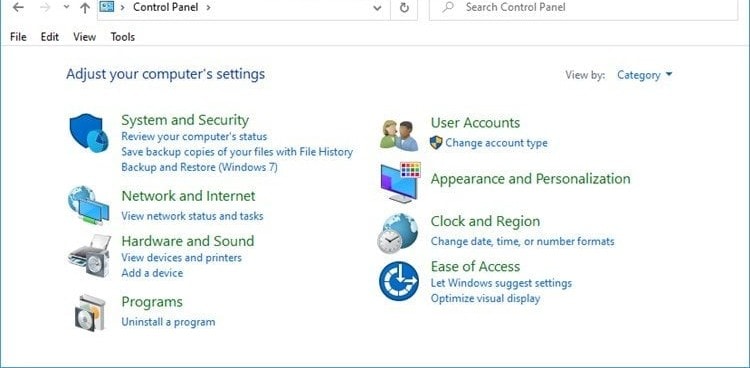Refresh the Control Panel view

pos(404,8)
